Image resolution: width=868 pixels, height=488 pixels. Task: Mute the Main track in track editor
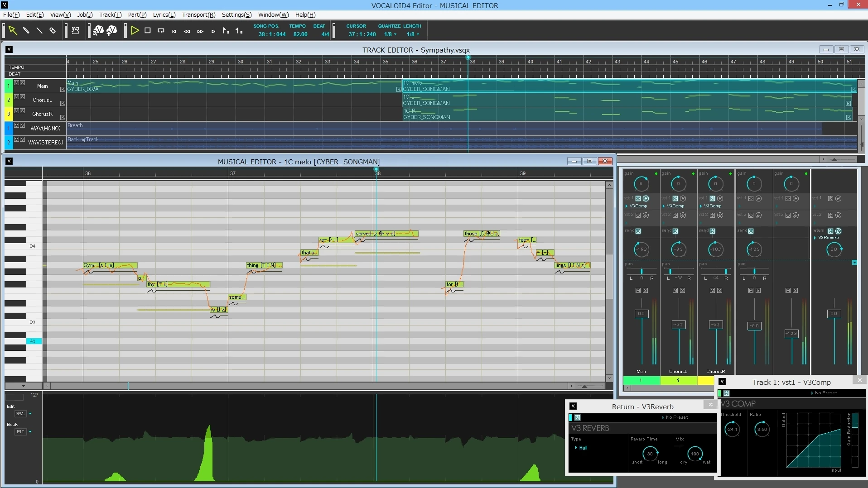click(x=17, y=83)
